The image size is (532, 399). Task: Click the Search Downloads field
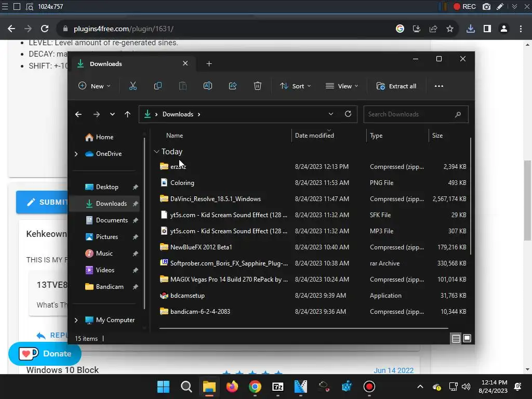click(x=416, y=114)
